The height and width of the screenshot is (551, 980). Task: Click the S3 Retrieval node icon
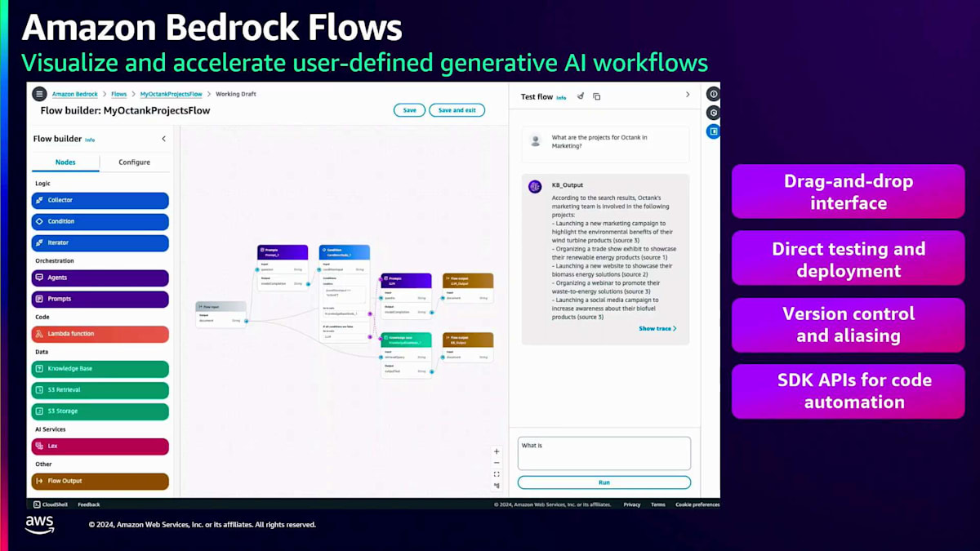[x=39, y=390]
